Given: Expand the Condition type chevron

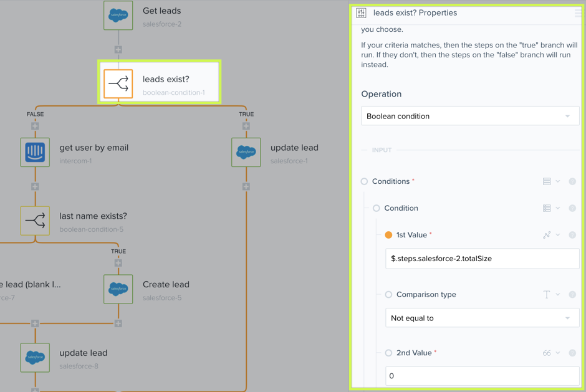Looking at the screenshot, I should click(x=557, y=208).
